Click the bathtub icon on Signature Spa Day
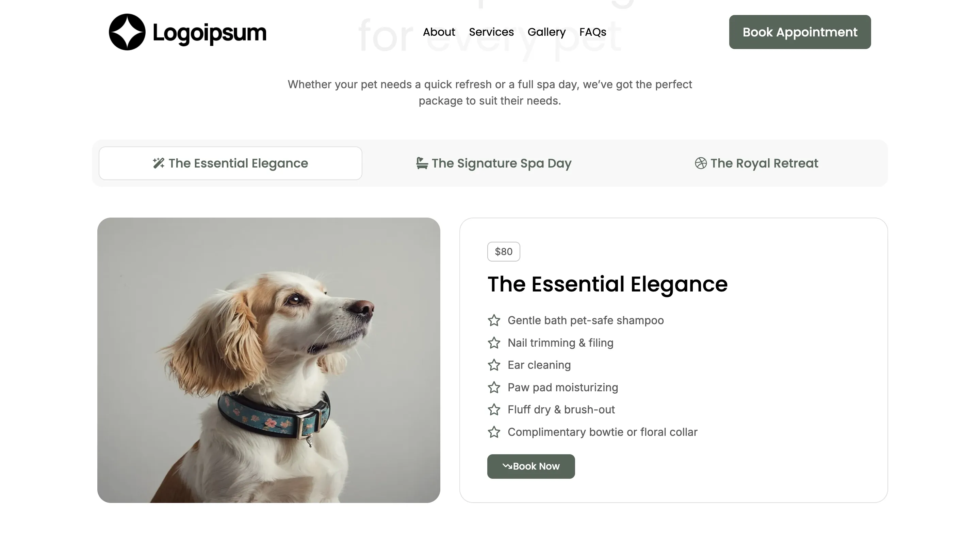The height and width of the screenshot is (553, 980). click(422, 163)
